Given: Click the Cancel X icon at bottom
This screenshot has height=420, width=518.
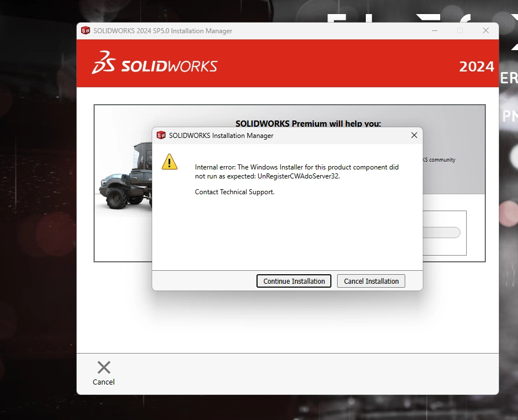Looking at the screenshot, I should click(104, 367).
